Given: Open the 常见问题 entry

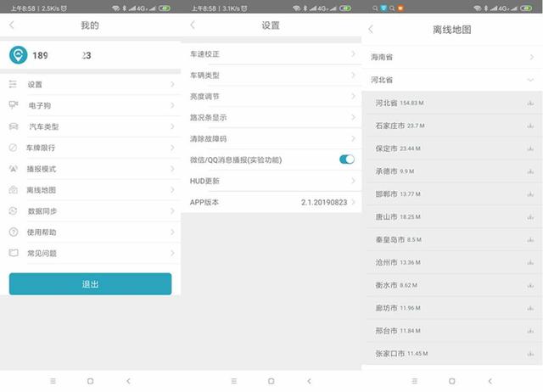Looking at the screenshot, I should click(x=91, y=253).
